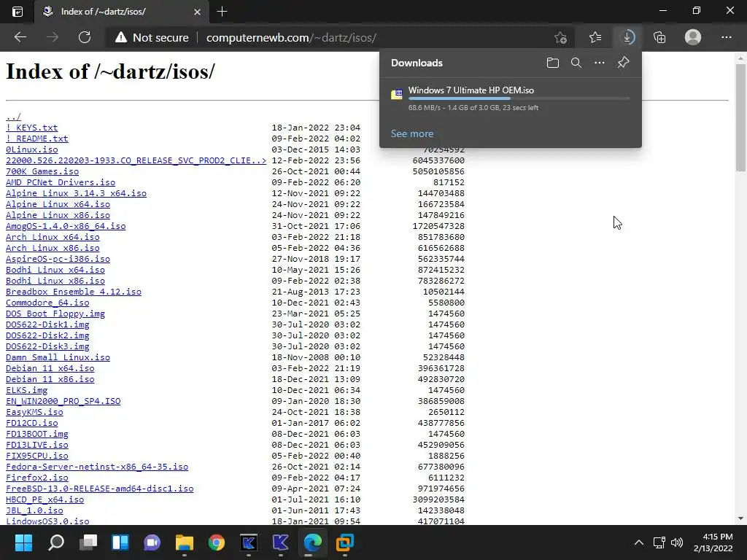Download Debian_11_x64.iso
This screenshot has width=747, height=560.
pos(50,368)
